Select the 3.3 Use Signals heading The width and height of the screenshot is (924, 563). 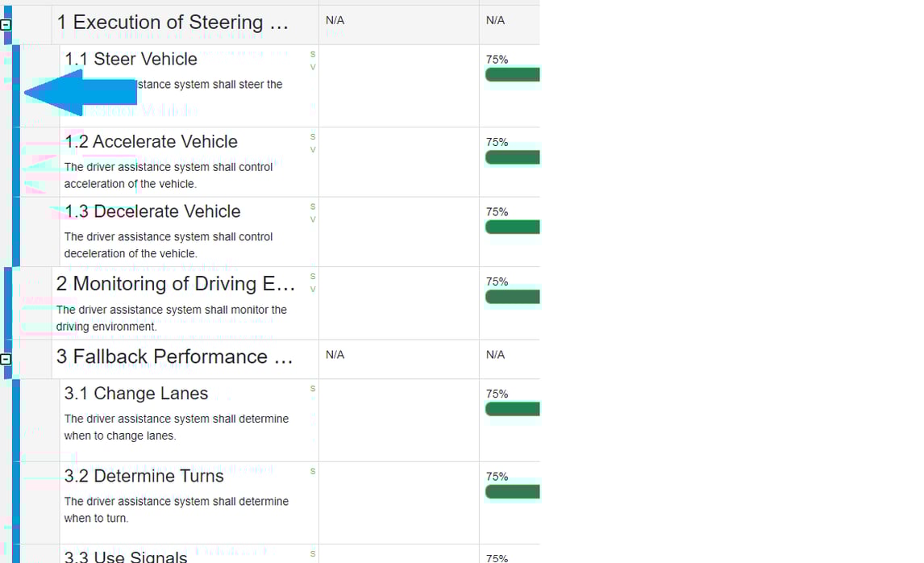pos(126,556)
